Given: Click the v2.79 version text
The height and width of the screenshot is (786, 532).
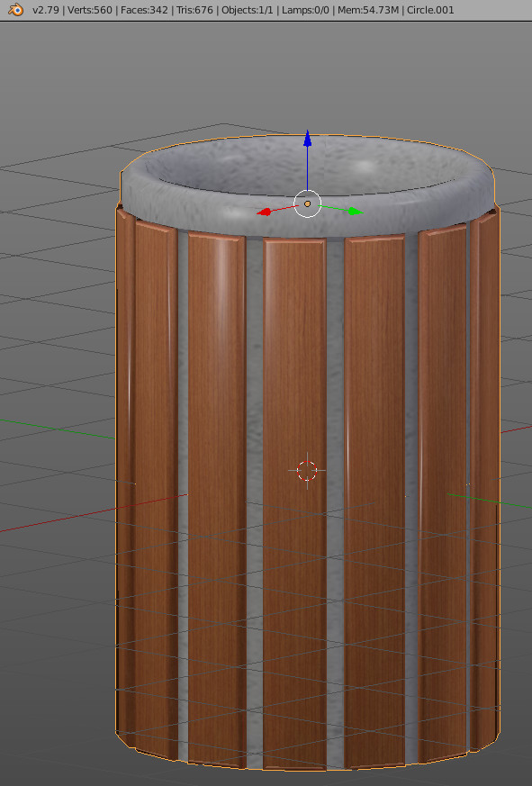Looking at the screenshot, I should pyautogui.click(x=46, y=10).
